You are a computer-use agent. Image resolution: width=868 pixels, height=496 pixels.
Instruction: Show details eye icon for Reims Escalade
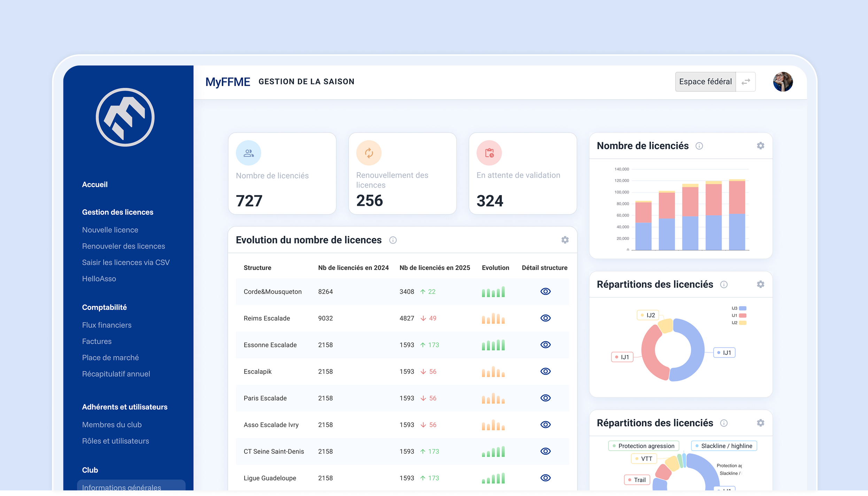tap(545, 318)
